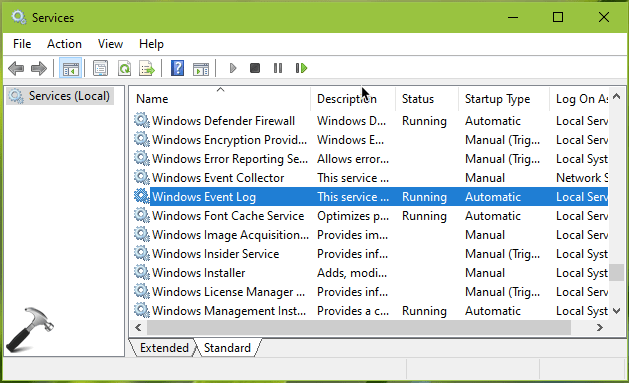Click gear icon of Windows Font Cache Service
This screenshot has width=629, height=383.
(142, 215)
